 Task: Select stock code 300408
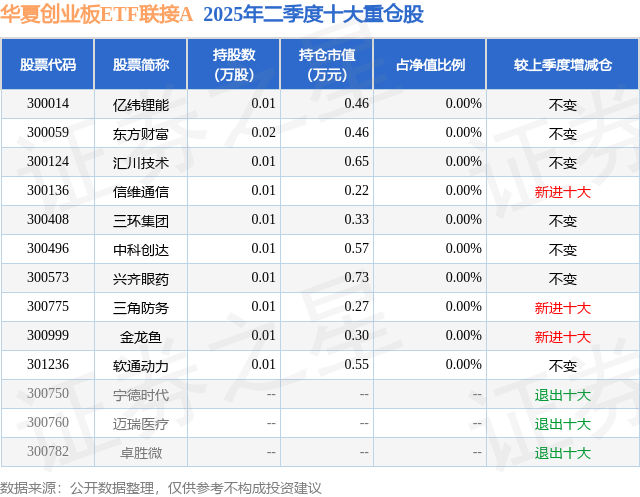[x=48, y=220]
